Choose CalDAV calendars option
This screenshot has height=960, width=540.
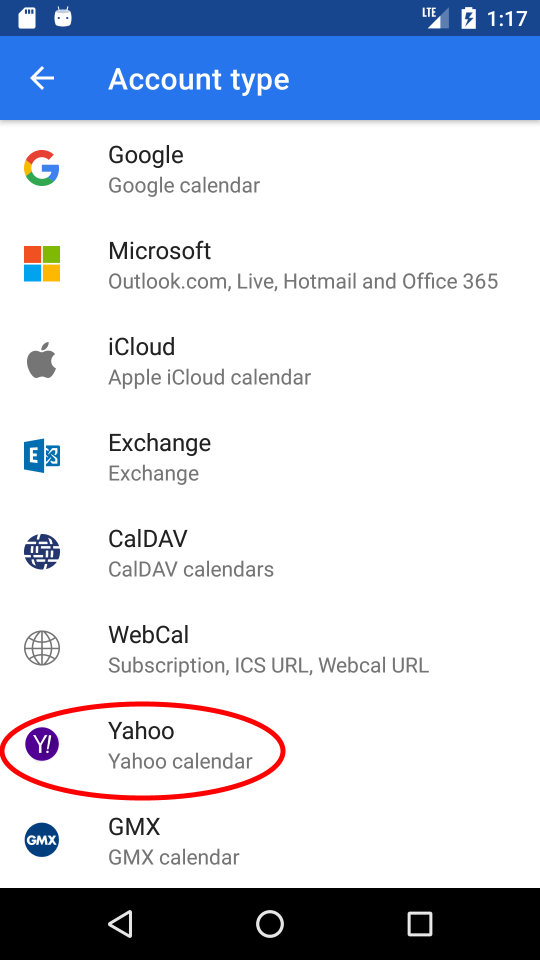click(x=270, y=552)
